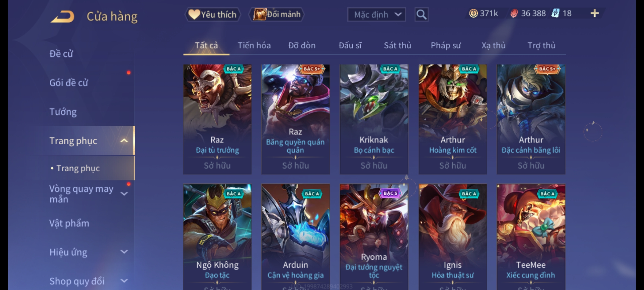
Task: Select the Sát thủ category tab
Action: (397, 45)
